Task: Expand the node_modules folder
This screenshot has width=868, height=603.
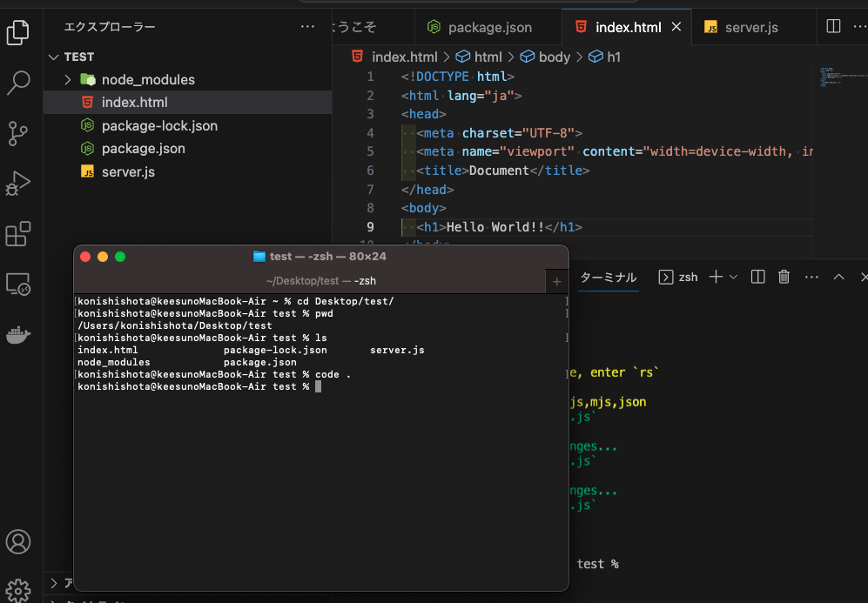Action: (x=68, y=80)
